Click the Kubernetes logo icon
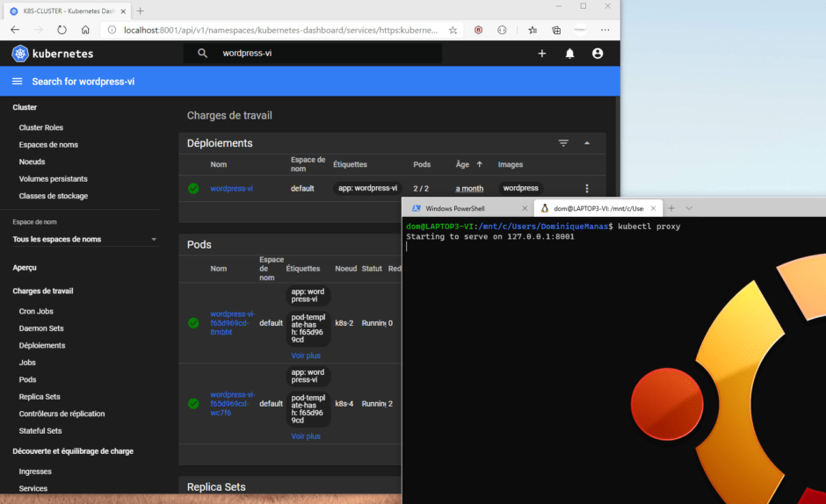This screenshot has height=504, width=826. click(20, 54)
